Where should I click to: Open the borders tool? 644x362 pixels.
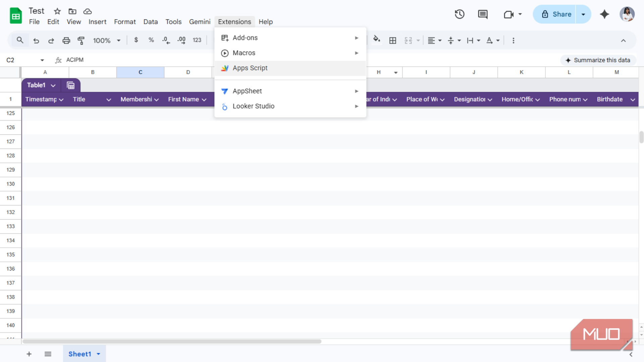point(393,41)
